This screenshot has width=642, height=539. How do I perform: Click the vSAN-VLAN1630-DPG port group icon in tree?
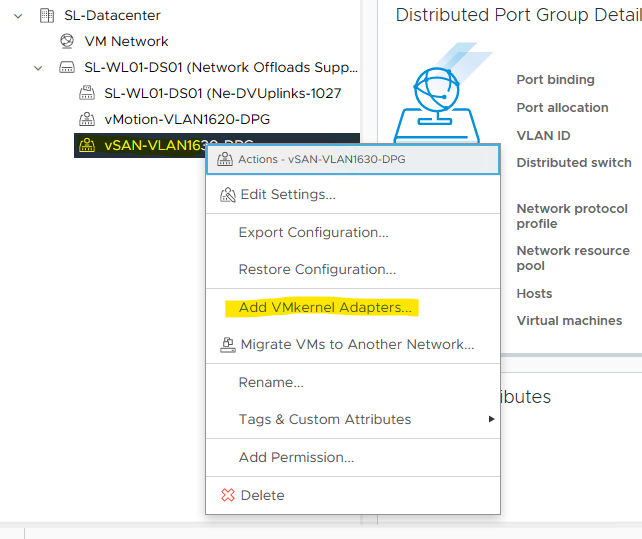(87, 145)
